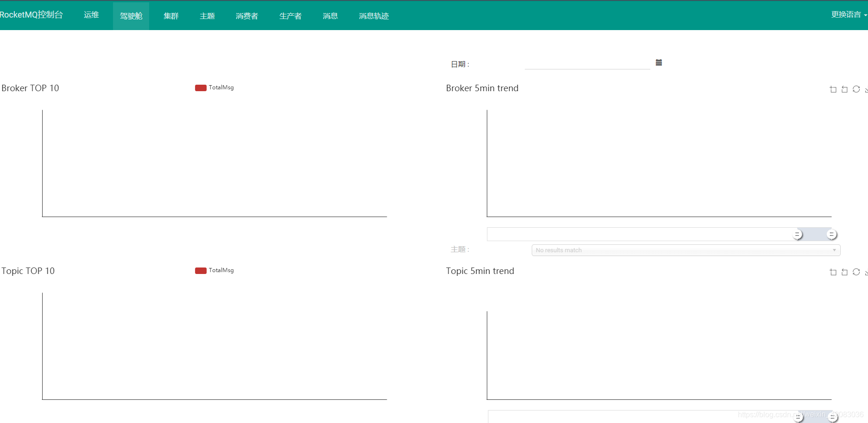This screenshot has height=423, width=868.
Task: Open the 消息轨迹 message trace tab
Action: click(374, 16)
